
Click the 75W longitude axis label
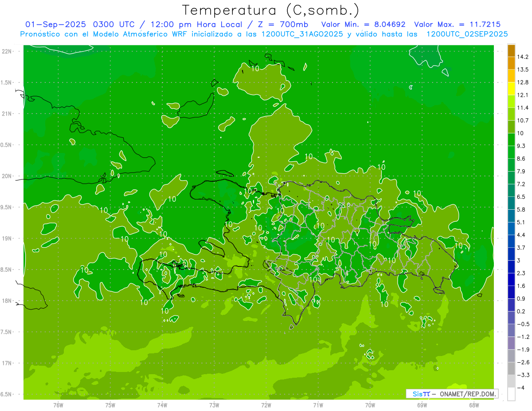coord(110,405)
